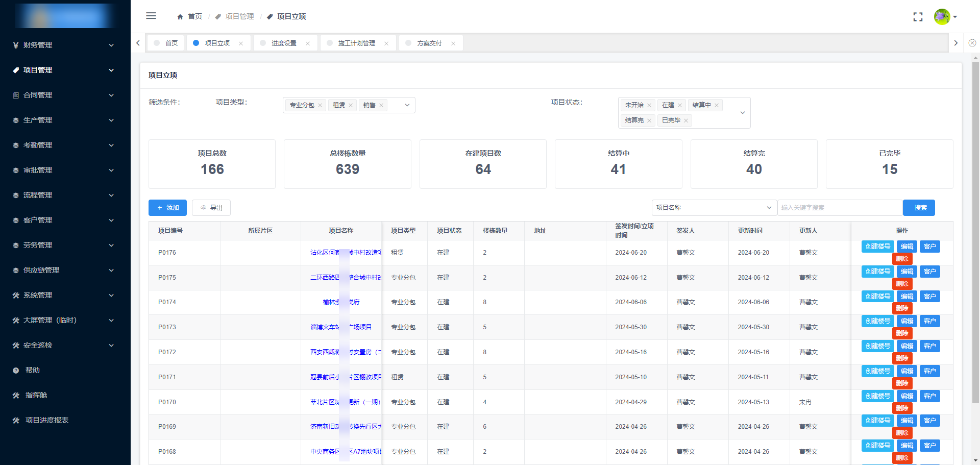Remove the 租赁 filter tag

tap(351, 105)
